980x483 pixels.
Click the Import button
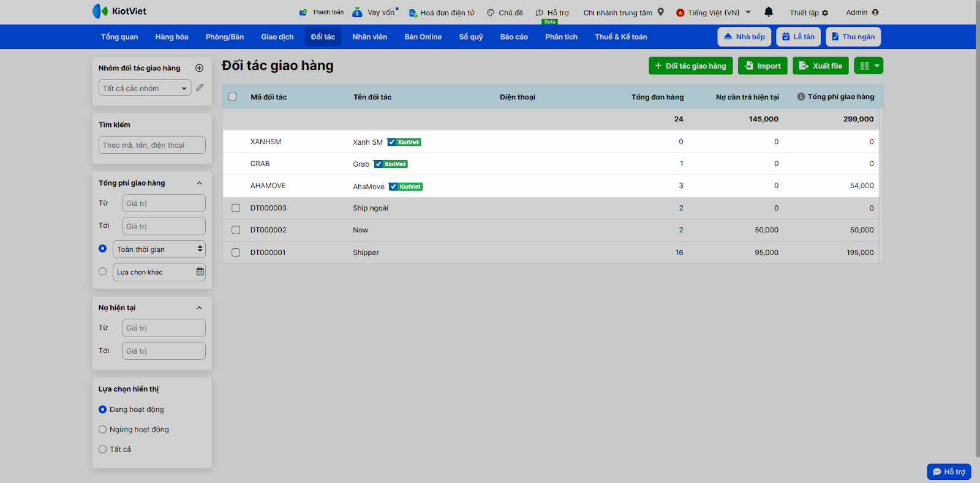[x=763, y=66]
